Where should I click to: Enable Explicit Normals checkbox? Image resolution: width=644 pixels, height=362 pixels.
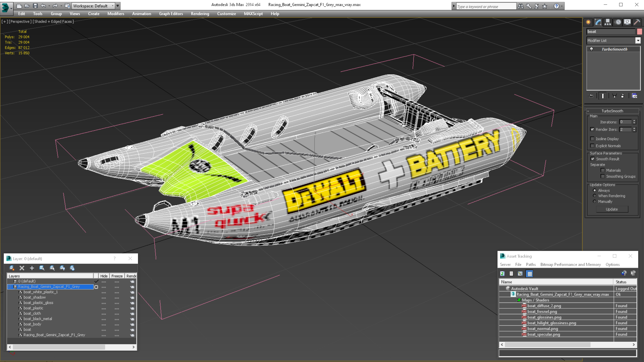tap(592, 146)
